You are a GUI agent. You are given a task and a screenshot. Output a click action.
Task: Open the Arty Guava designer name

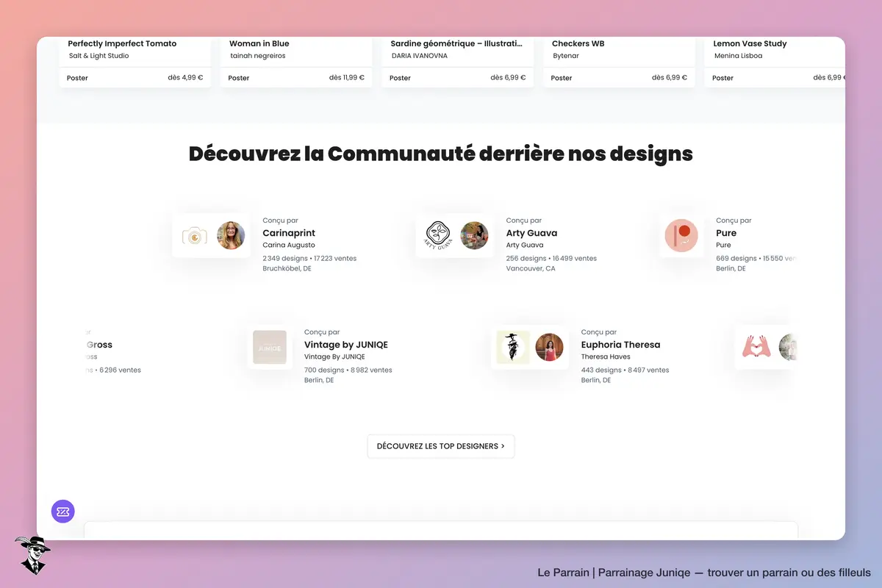(x=531, y=233)
